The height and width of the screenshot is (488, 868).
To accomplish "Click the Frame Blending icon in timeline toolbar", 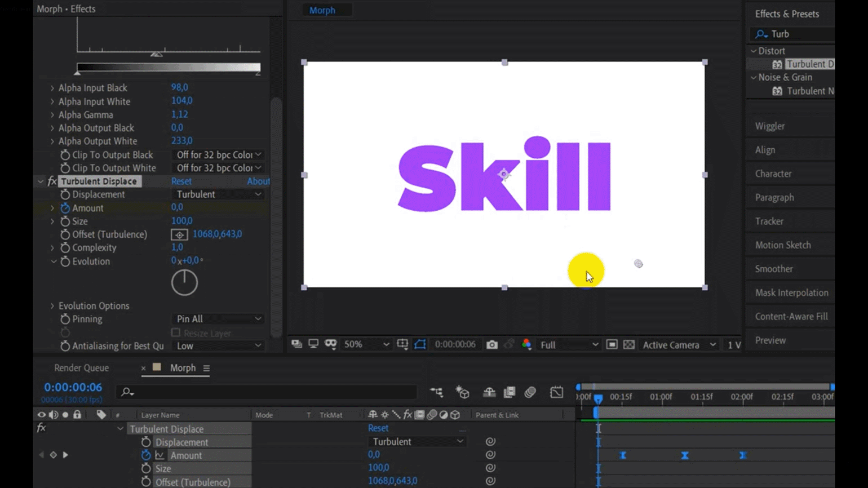I will click(x=510, y=392).
